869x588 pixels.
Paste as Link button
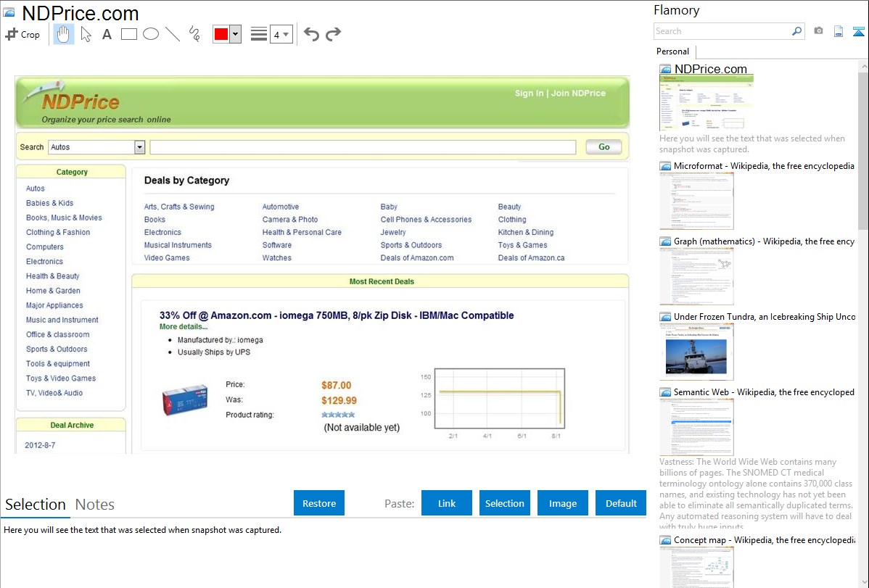[x=447, y=503]
